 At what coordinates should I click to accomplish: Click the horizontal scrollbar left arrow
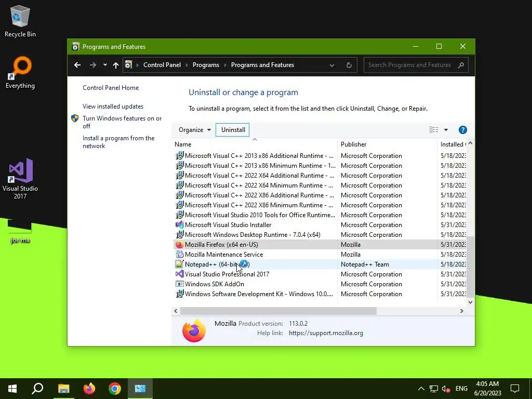[x=176, y=311]
